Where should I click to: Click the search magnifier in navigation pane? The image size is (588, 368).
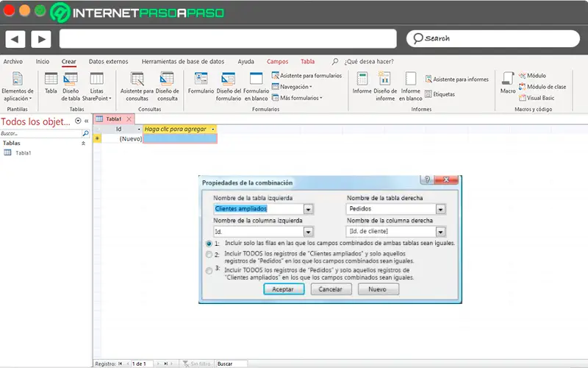coord(85,133)
